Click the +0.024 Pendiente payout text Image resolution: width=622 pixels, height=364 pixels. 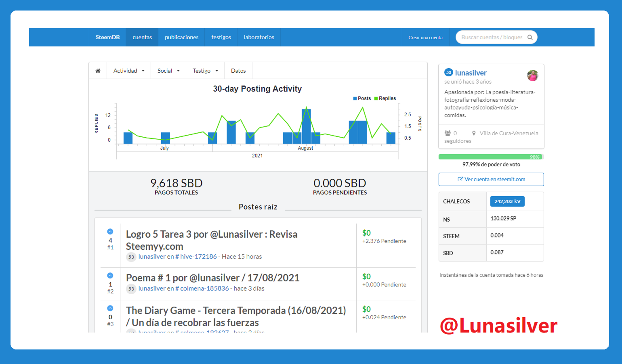pyautogui.click(x=384, y=317)
